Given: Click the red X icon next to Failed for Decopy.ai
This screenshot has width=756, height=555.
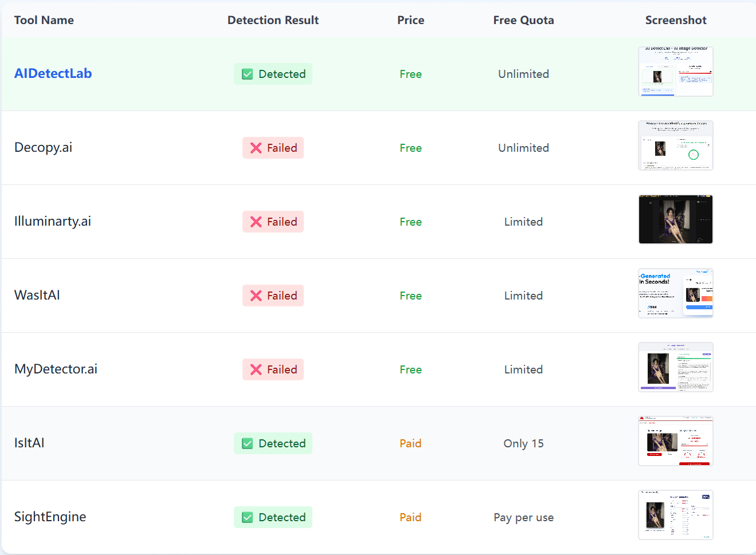Looking at the screenshot, I should (x=256, y=148).
